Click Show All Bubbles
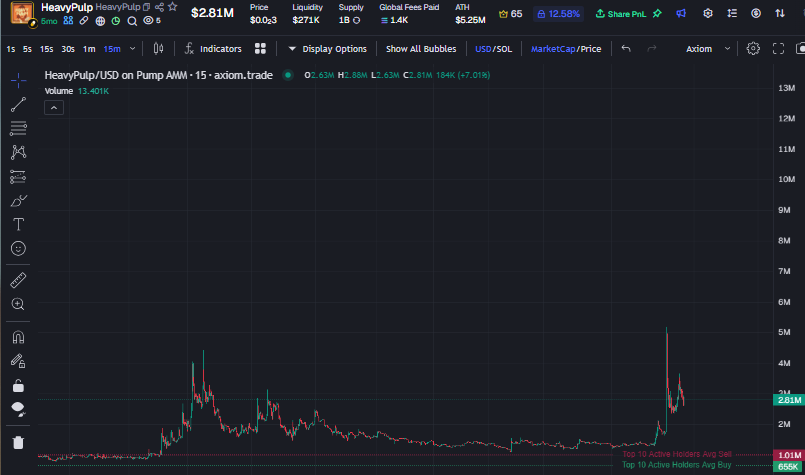The image size is (805, 475). tap(421, 49)
